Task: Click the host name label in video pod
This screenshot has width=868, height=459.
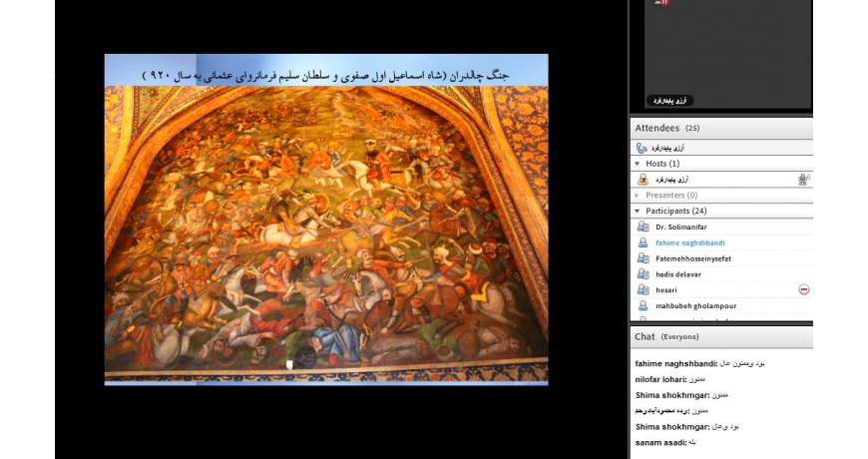Action: [x=669, y=101]
